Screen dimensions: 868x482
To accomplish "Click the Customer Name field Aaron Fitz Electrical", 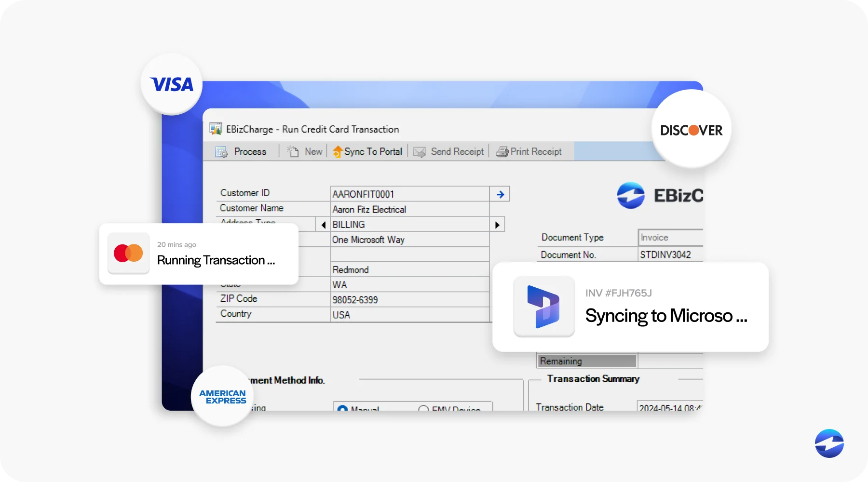I will click(x=410, y=209).
